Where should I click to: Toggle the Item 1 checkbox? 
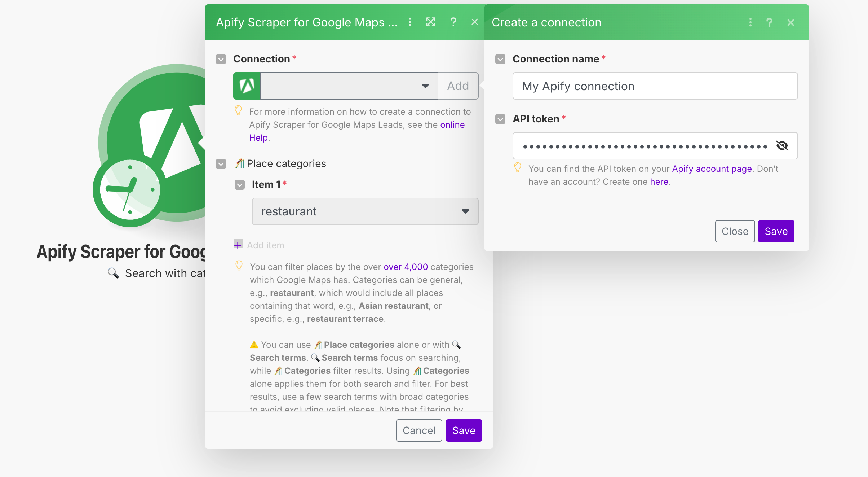tap(240, 185)
